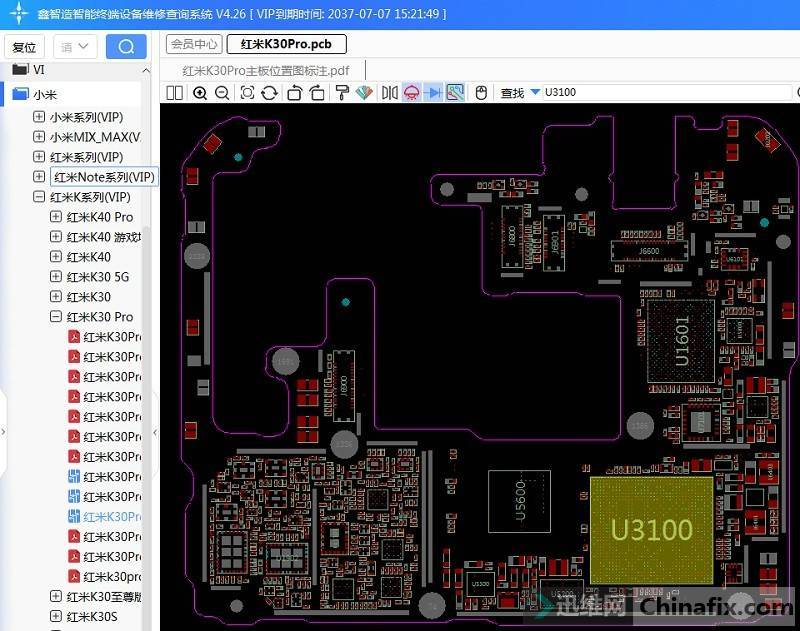
Task: Click the fit-to-screen icon in toolbar
Action: click(x=246, y=93)
